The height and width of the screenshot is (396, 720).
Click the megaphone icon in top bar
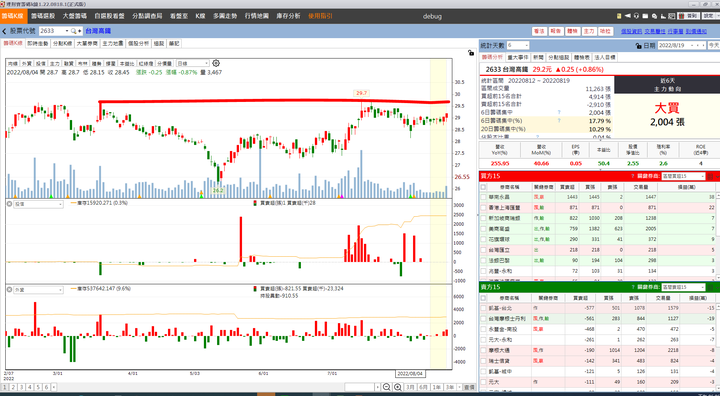[628, 16]
